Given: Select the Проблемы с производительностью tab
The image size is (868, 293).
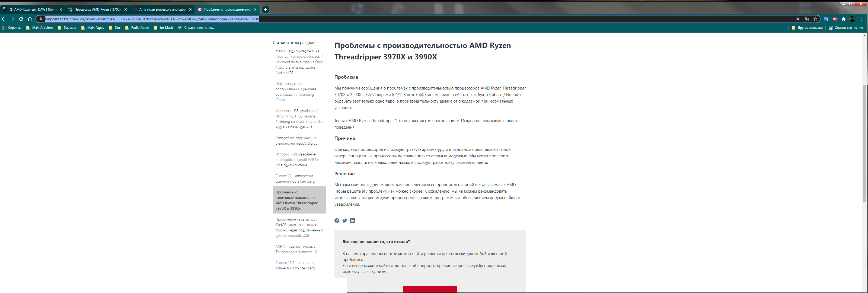Looking at the screenshot, I should 227,9.
